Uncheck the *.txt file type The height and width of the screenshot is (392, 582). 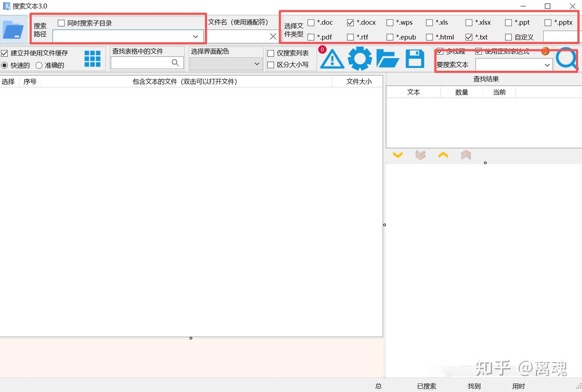(469, 37)
